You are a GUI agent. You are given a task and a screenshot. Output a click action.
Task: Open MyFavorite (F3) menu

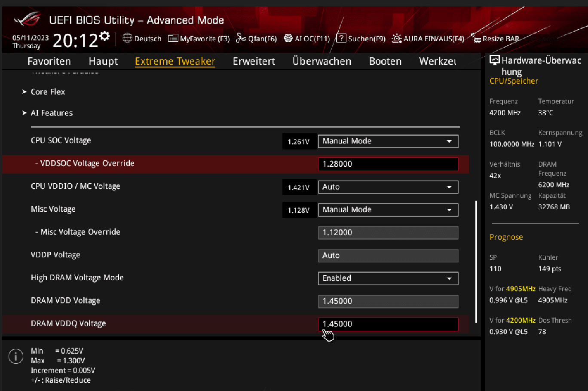pyautogui.click(x=199, y=39)
